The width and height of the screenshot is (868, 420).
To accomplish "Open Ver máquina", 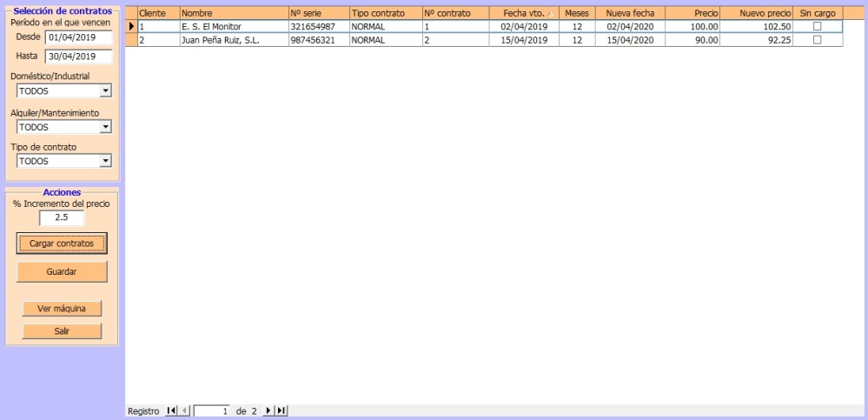I will tap(62, 308).
